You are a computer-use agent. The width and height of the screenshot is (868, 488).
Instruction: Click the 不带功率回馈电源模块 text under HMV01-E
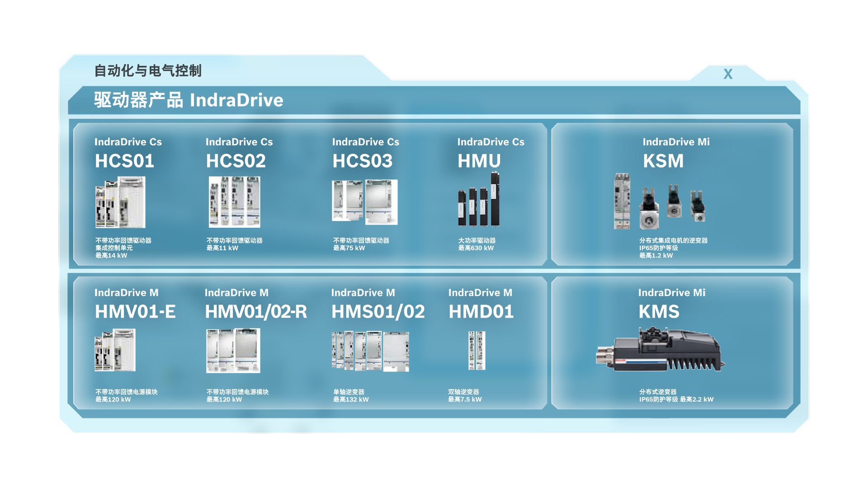(x=127, y=392)
